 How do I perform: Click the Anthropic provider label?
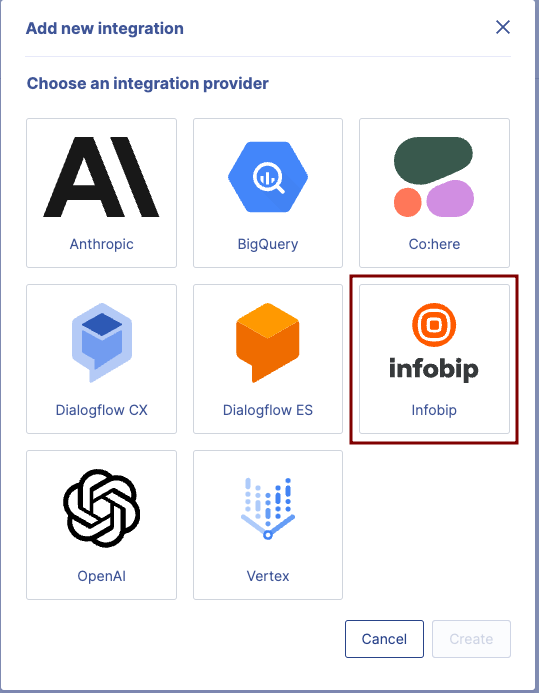click(x=102, y=244)
